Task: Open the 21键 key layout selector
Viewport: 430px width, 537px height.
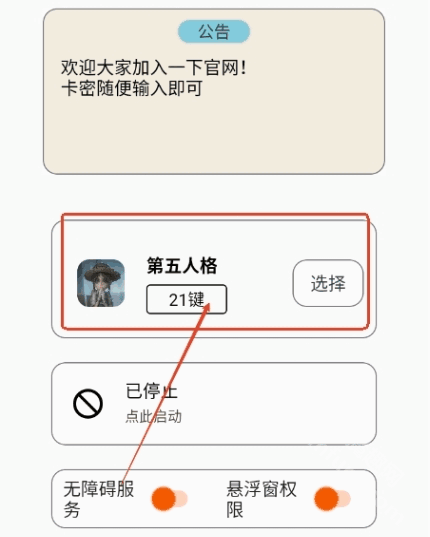Action: (x=187, y=299)
